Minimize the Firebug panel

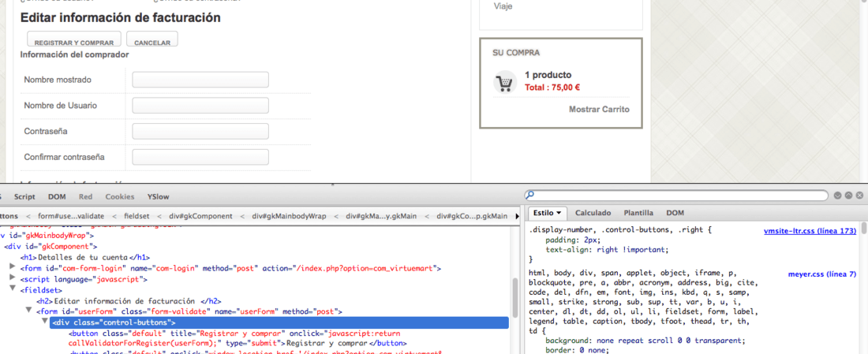(837, 196)
